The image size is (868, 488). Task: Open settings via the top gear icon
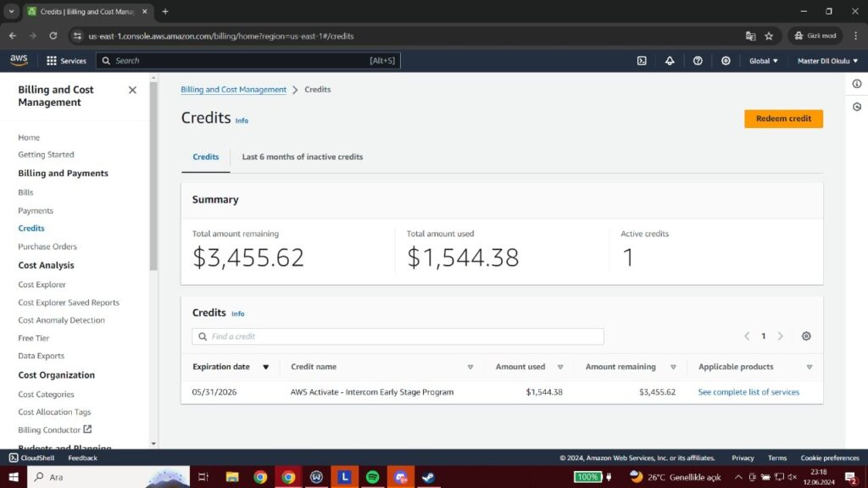tap(725, 60)
